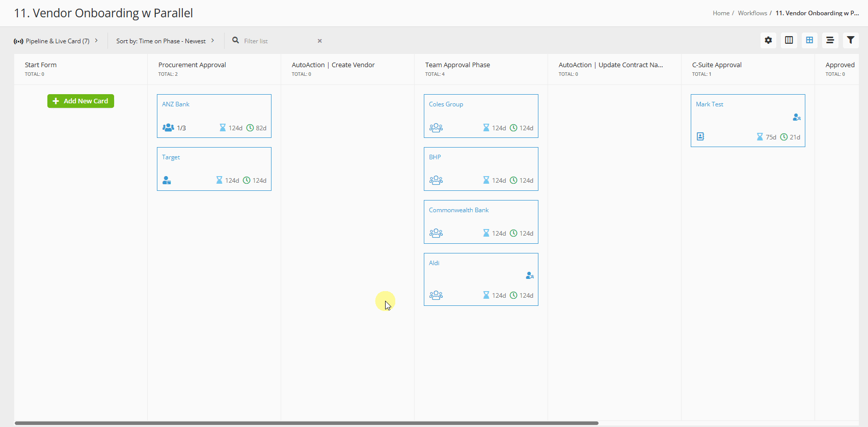Switch to grid card view icon
The image size is (868, 427).
(809, 40)
